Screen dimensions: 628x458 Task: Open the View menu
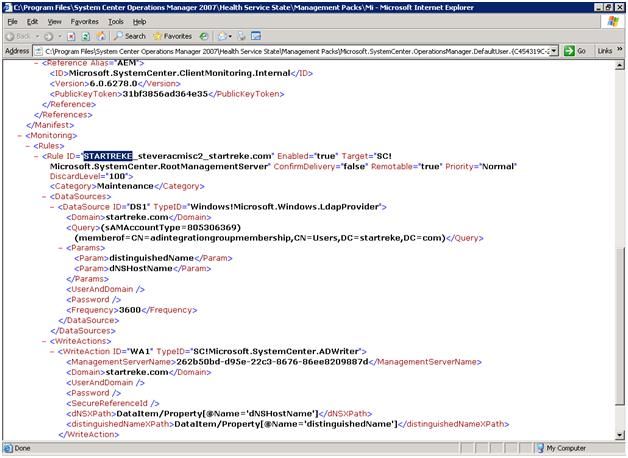[x=54, y=22]
